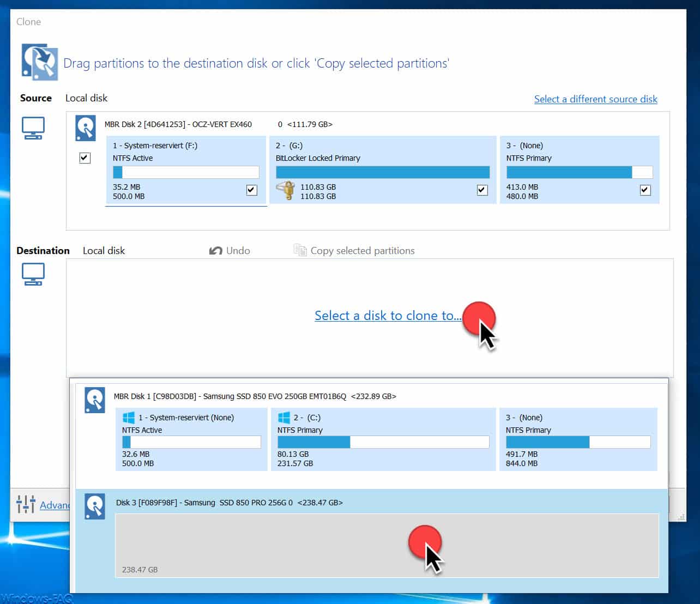The image size is (700, 604).
Task: Select the source System-reserviert (F:) partition
Action: pyautogui.click(x=186, y=170)
